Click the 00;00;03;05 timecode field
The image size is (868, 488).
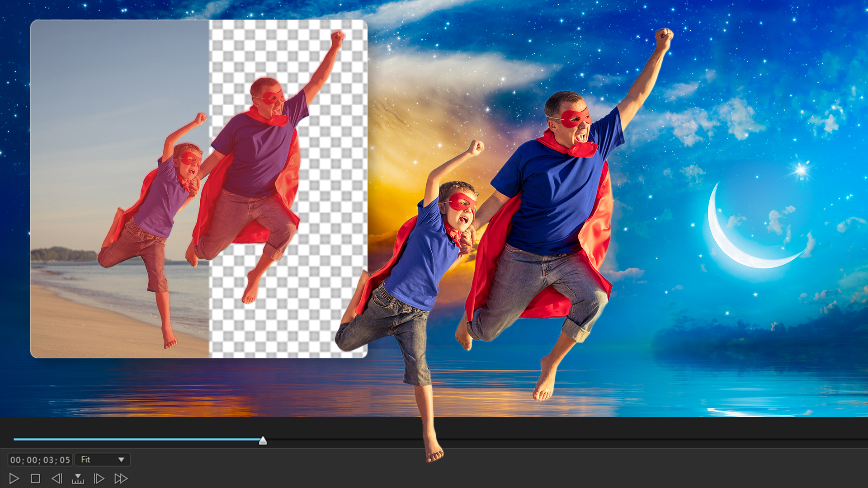40,460
